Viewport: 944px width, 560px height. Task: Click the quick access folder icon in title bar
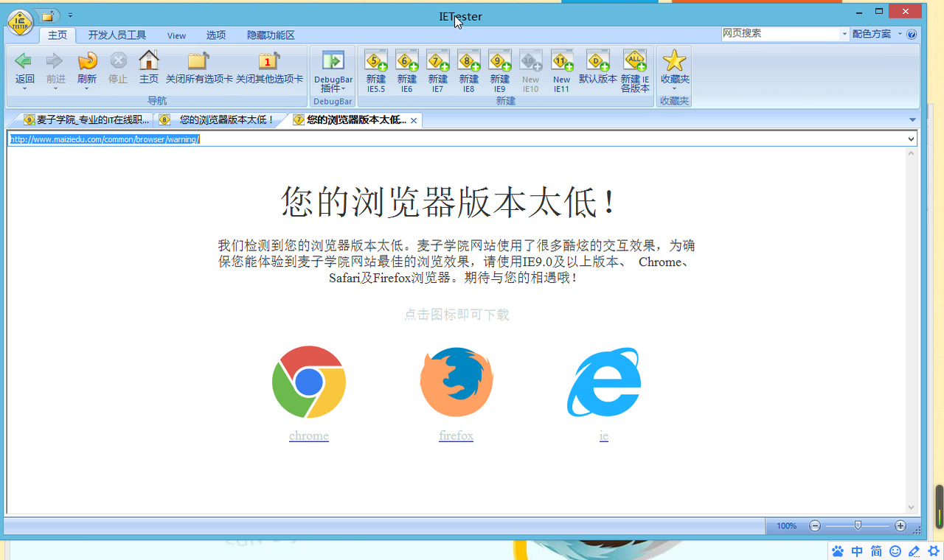(x=48, y=15)
